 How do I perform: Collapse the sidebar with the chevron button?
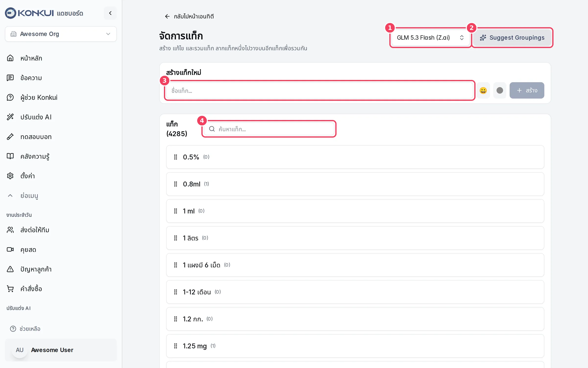coord(110,13)
